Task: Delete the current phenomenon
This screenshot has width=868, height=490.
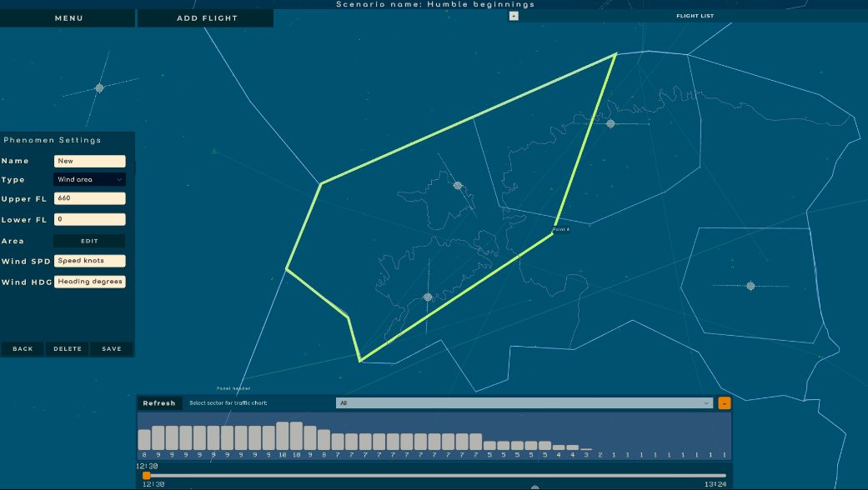Action: click(x=67, y=348)
